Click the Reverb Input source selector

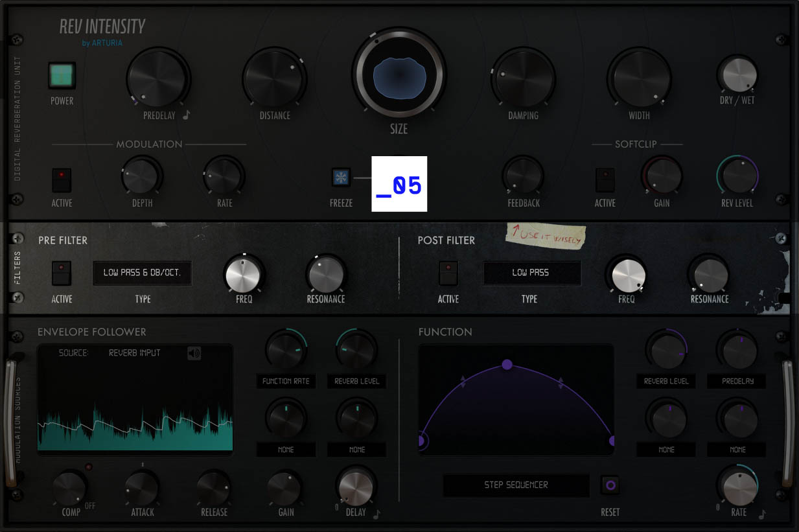click(134, 353)
